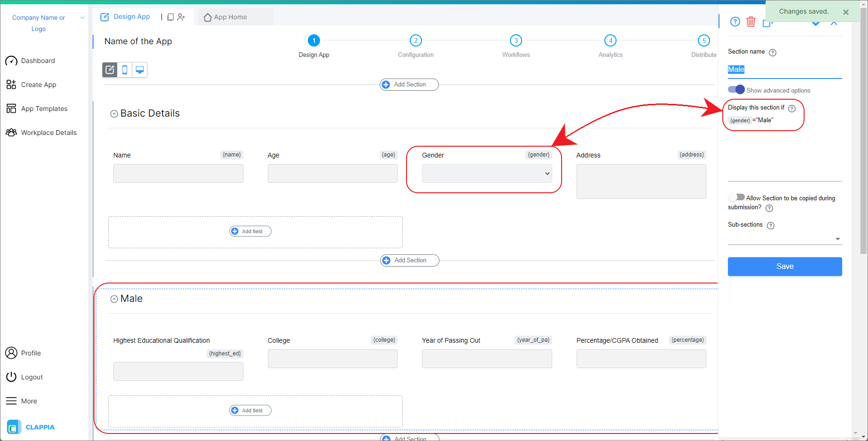
Task: Open help via the question mark icon
Action: click(x=735, y=22)
